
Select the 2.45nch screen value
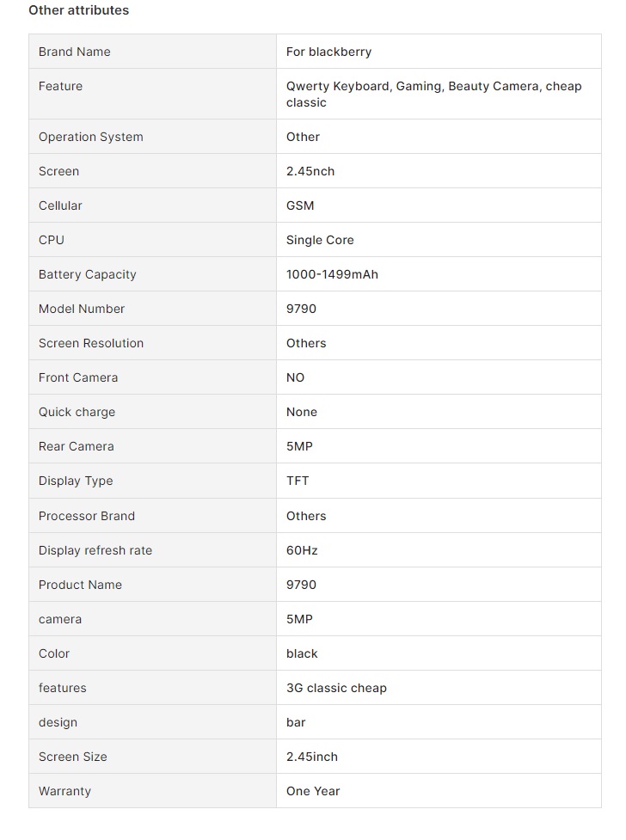pos(310,171)
